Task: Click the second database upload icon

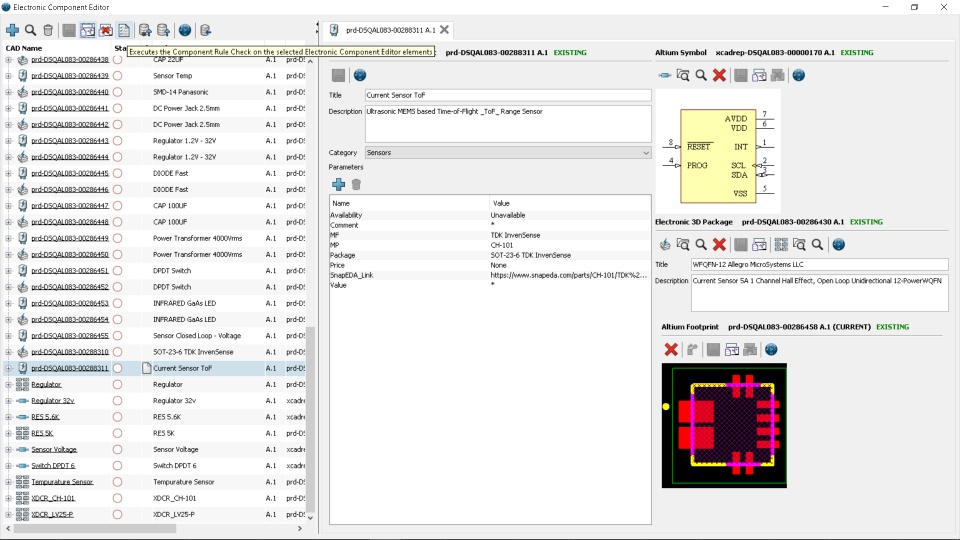Action: click(x=163, y=30)
